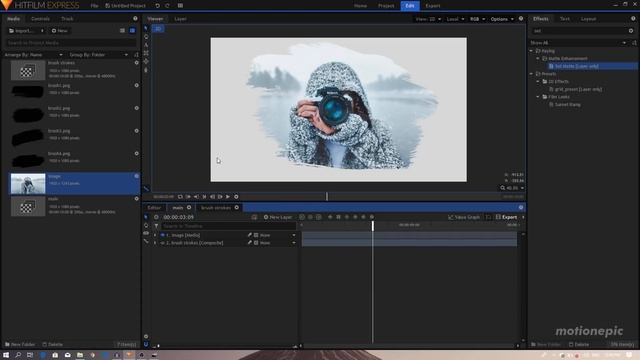
Task: Open Media panel options menu icon
Action: coord(135,18)
